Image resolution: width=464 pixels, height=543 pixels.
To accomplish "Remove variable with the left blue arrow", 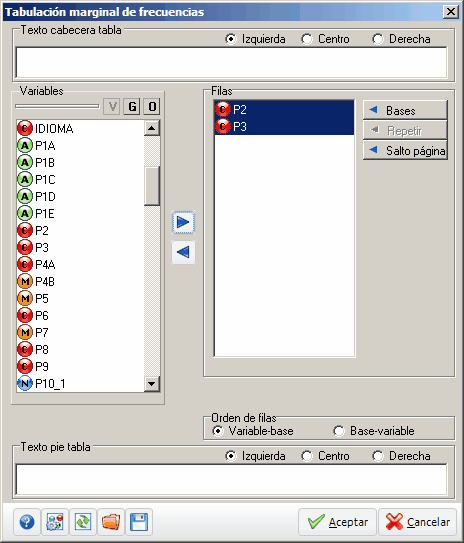I will [183, 252].
